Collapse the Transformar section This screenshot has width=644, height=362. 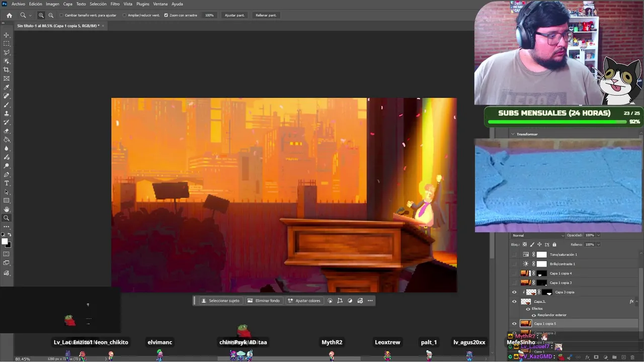[513, 134]
